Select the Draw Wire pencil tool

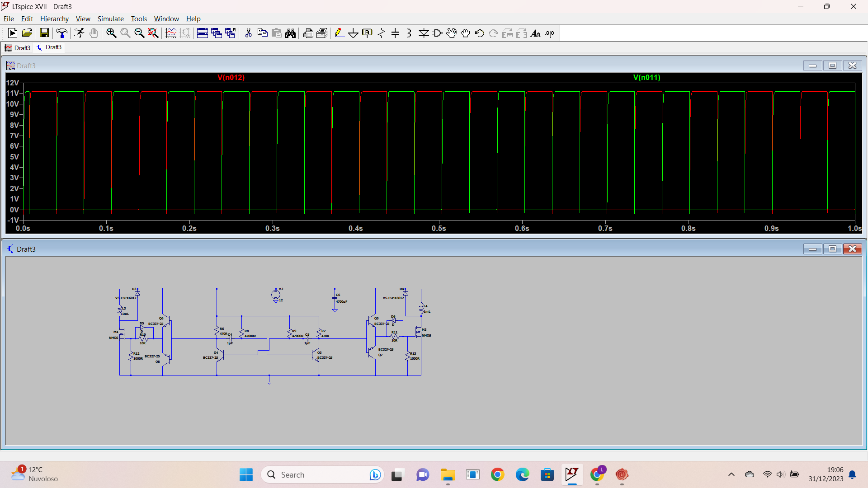click(x=339, y=33)
